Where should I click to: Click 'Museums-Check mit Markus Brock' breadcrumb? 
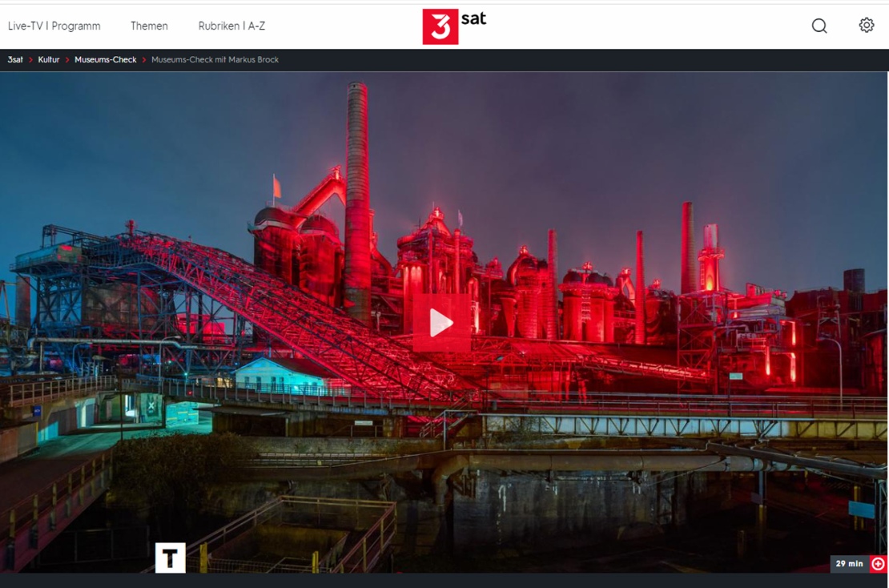(215, 60)
